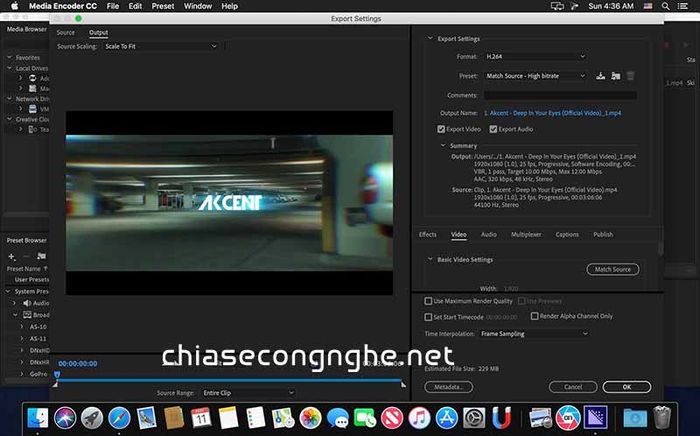Expand the AS-10 preset group

pyautogui.click(x=21, y=327)
